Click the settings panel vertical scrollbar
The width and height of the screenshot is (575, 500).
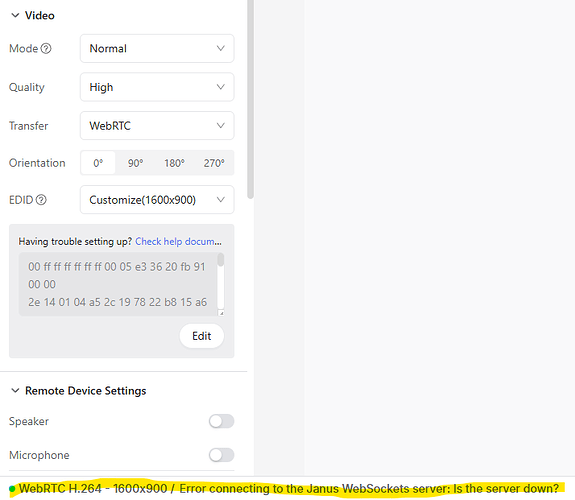(x=250, y=99)
